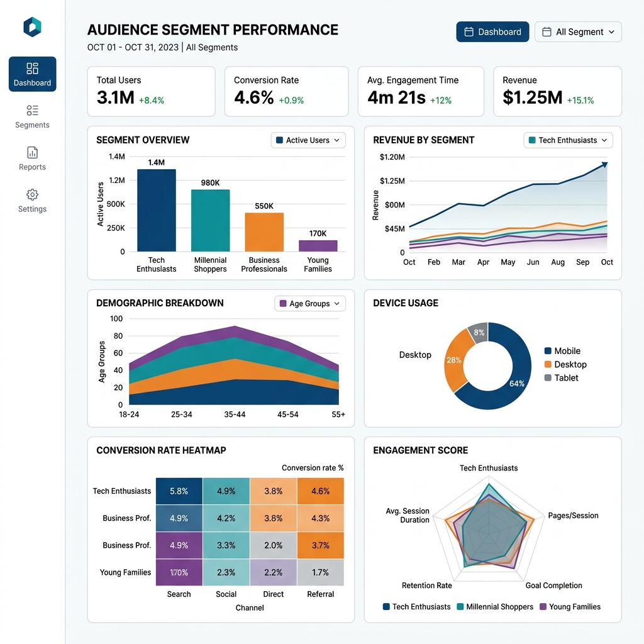Click the 4.3% heatmap cell
The height and width of the screenshot is (644, 644).
click(x=320, y=518)
